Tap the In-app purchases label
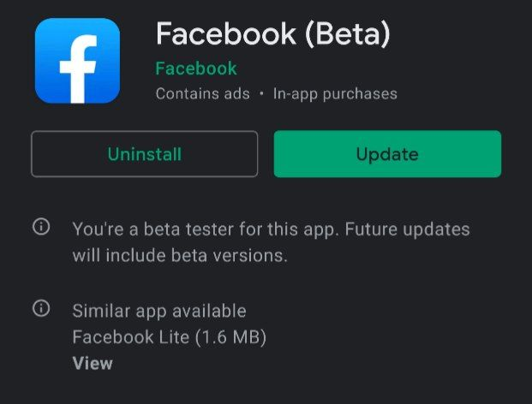Screen dimensions: 532x404 coord(335,93)
